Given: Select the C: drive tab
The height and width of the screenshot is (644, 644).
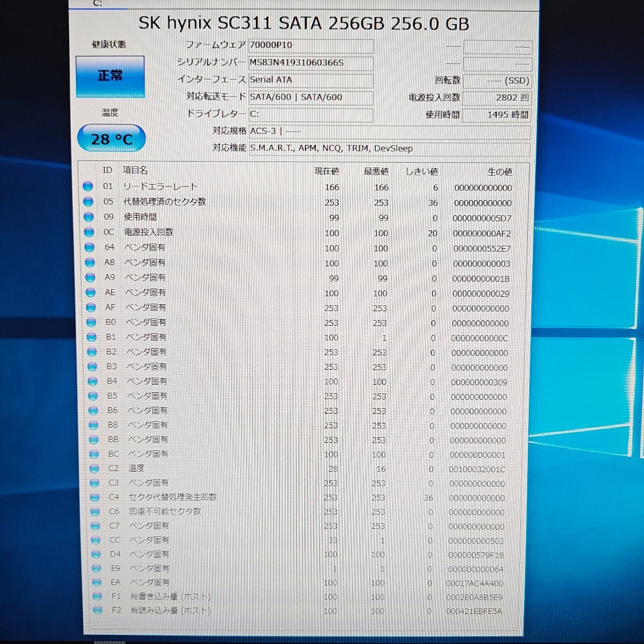Looking at the screenshot, I should (98, 4).
